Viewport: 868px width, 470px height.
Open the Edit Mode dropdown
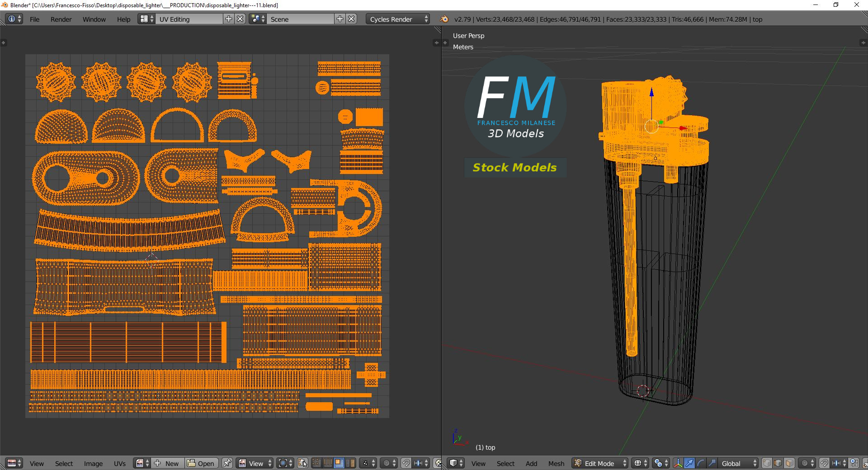[x=600, y=463]
